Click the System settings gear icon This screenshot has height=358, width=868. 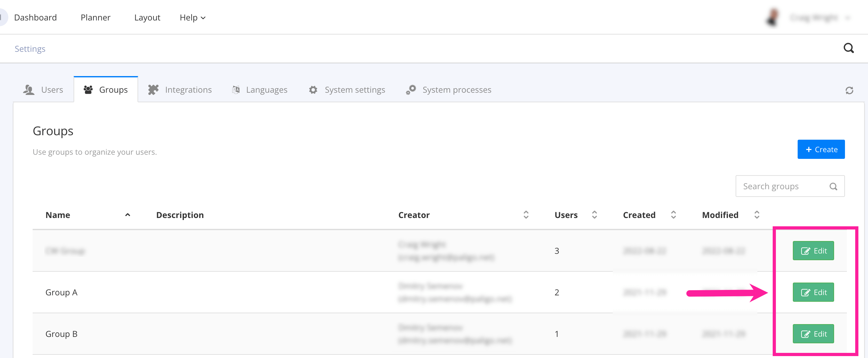(x=313, y=89)
